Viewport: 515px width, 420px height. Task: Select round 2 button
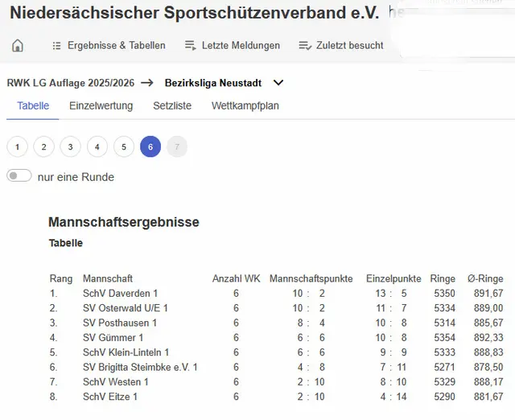click(44, 147)
